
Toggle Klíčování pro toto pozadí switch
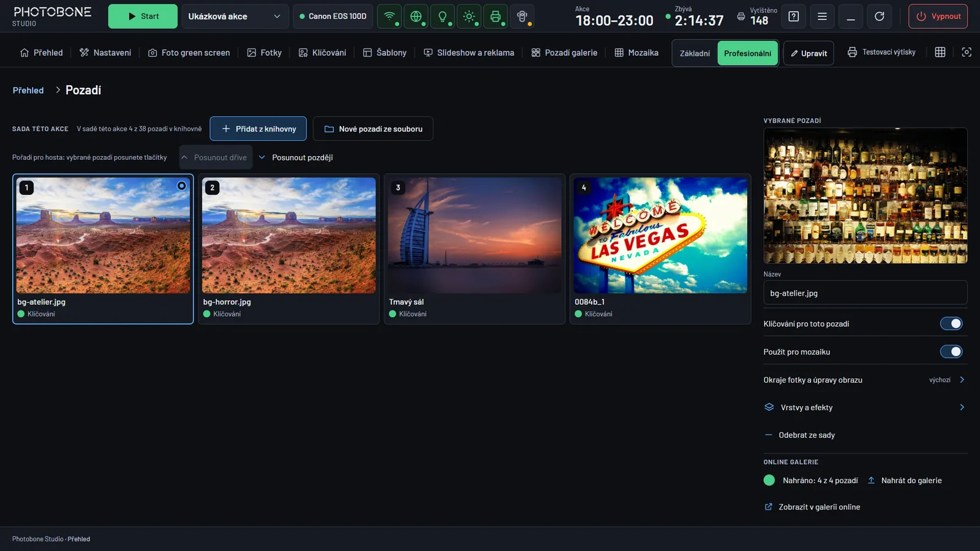pos(951,324)
